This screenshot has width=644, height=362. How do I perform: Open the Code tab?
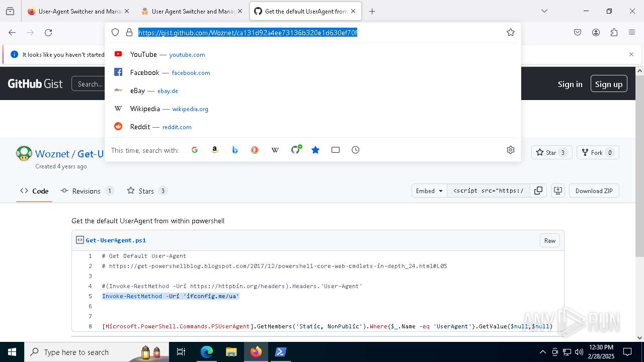pyautogui.click(x=34, y=191)
